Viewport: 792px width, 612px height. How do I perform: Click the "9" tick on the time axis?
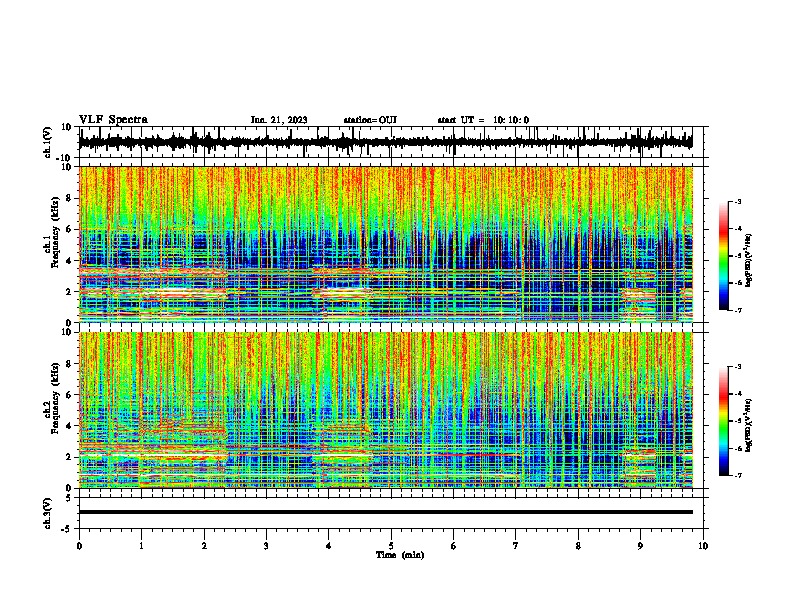point(640,546)
